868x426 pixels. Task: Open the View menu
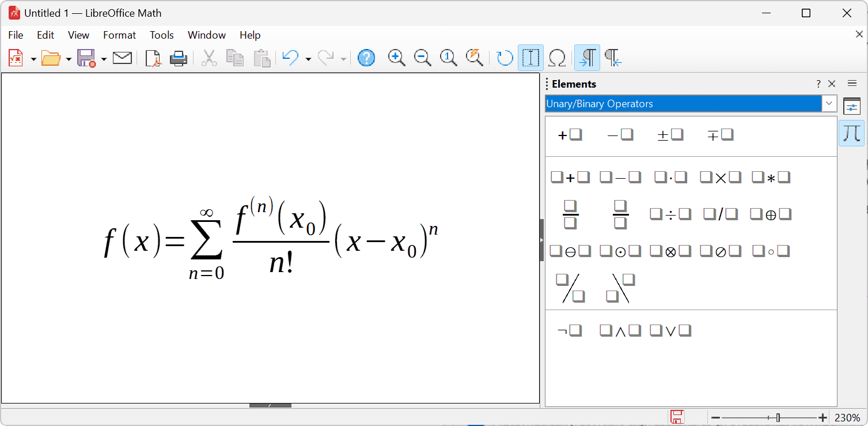click(79, 35)
